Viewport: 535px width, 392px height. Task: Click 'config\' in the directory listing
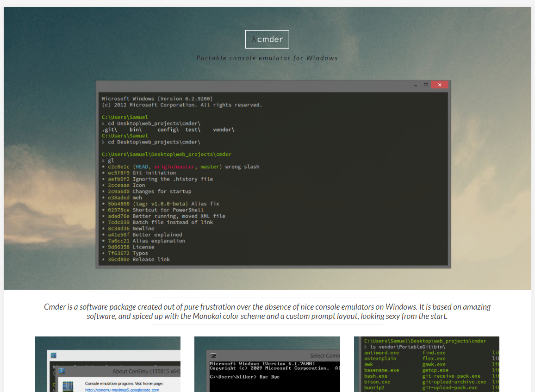click(x=168, y=130)
